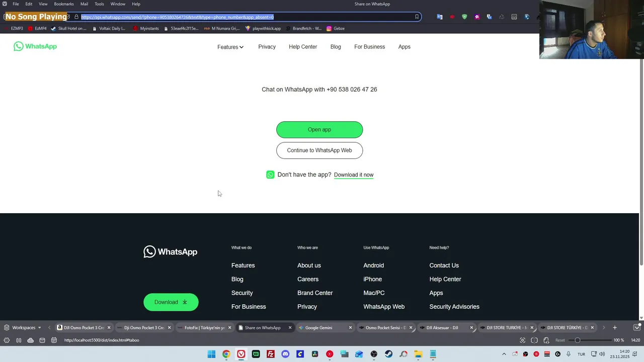Open the Tools menu

point(100,4)
